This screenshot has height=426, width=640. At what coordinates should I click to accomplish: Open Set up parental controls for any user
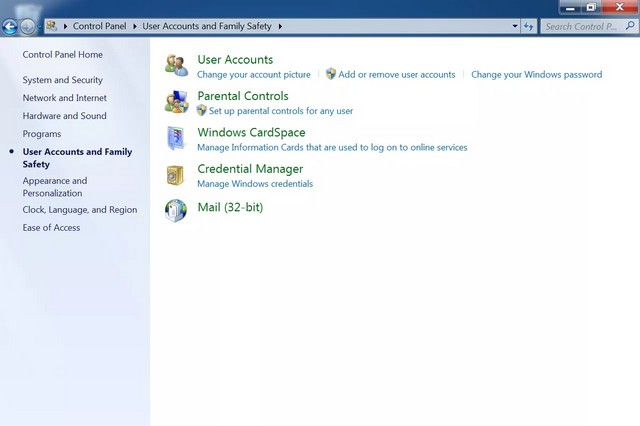(x=280, y=111)
